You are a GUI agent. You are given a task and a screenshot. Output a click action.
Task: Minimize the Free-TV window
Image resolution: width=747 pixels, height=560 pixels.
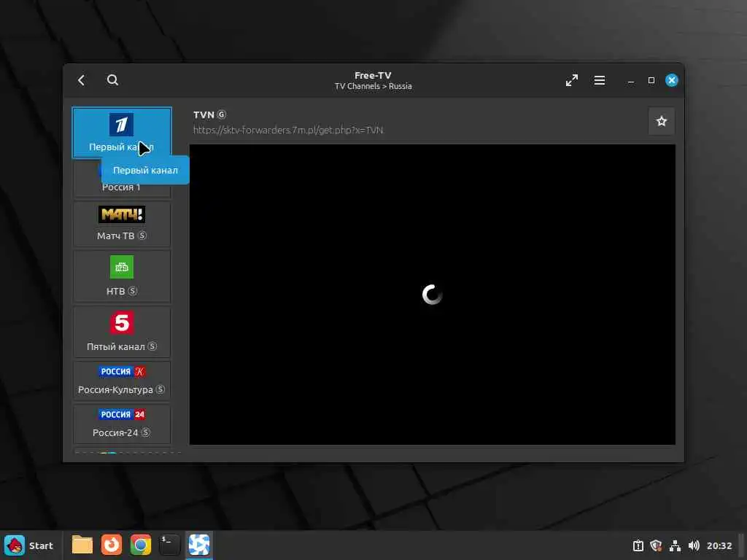tap(631, 80)
